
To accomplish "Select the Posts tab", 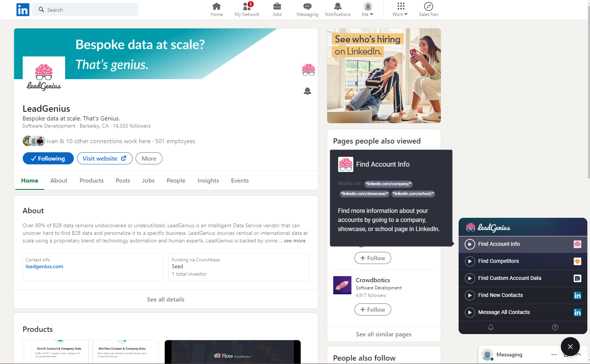I will (123, 181).
